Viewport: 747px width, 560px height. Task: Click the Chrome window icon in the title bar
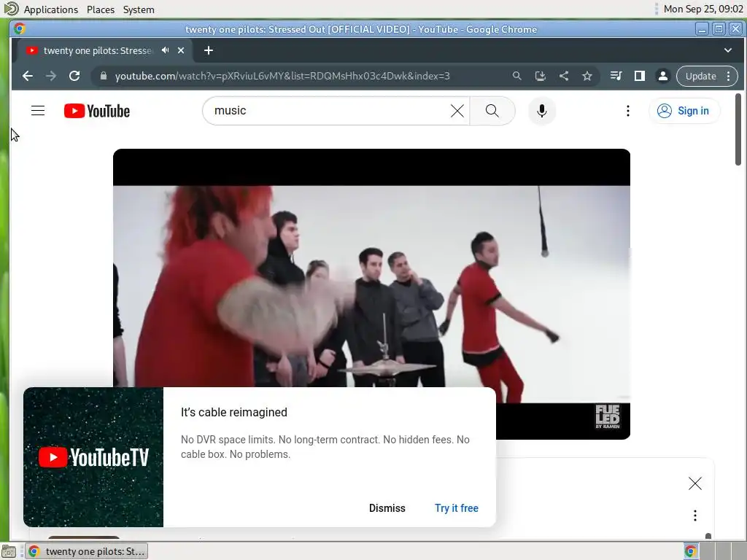point(20,29)
